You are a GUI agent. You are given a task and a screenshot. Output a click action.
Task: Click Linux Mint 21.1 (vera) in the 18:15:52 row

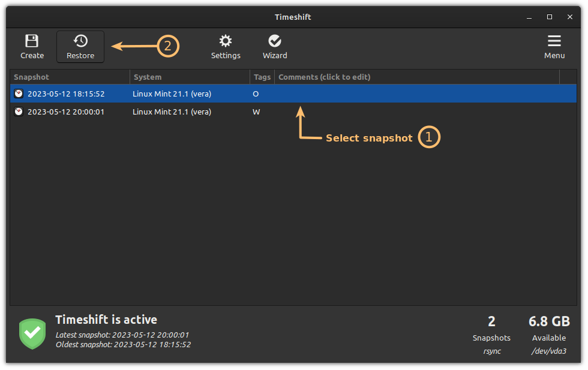click(x=172, y=94)
